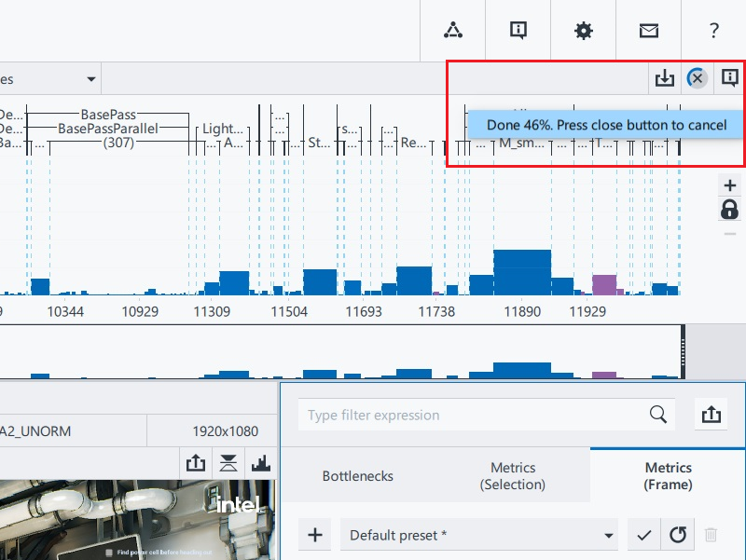The image size is (746, 560).
Task: Switch to the Bottlenecks tab
Action: tap(358, 476)
